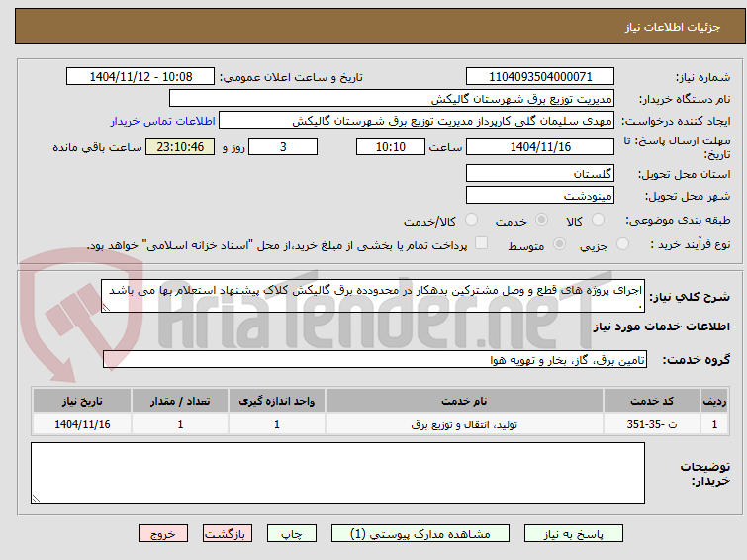The image size is (747, 560).
Task: Select the خدمت radio button
Action: click(x=541, y=220)
